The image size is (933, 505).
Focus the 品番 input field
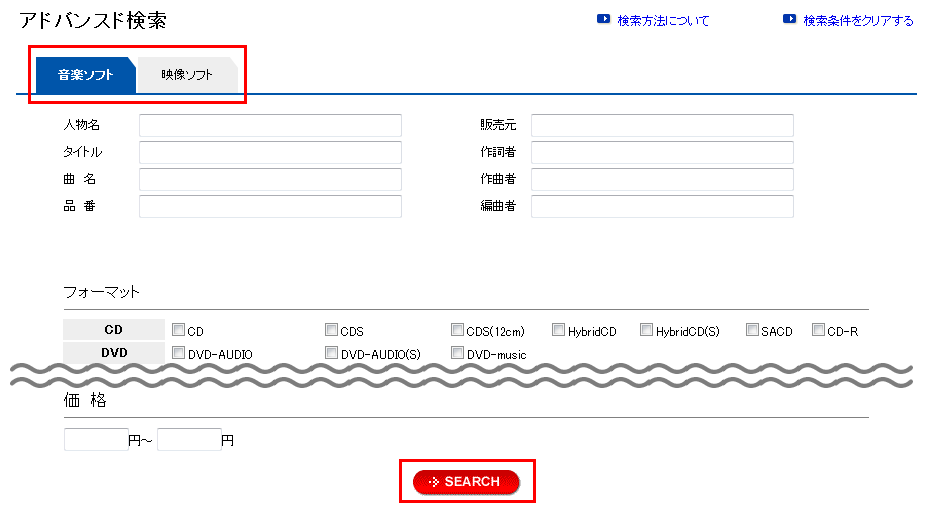[270, 206]
